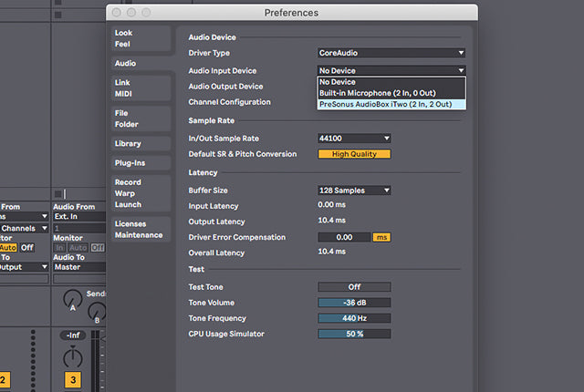Switch to the Library preferences tab
This screenshot has width=584, height=392.
point(141,143)
